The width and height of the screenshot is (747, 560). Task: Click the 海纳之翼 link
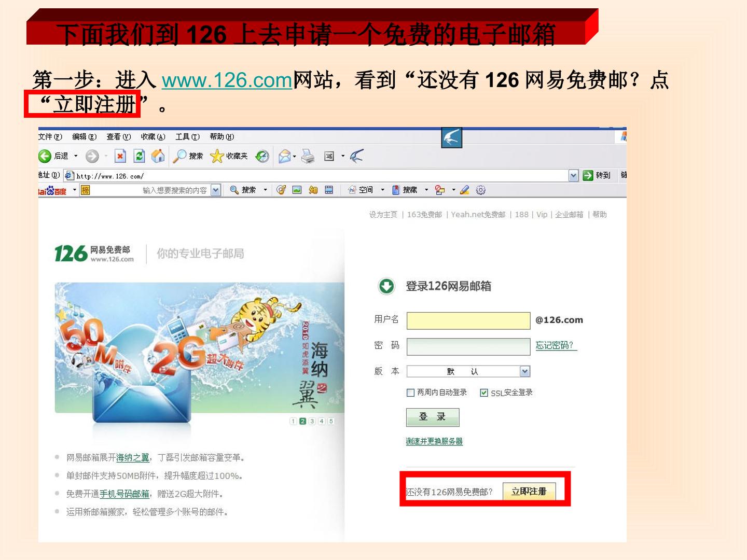[x=133, y=457]
